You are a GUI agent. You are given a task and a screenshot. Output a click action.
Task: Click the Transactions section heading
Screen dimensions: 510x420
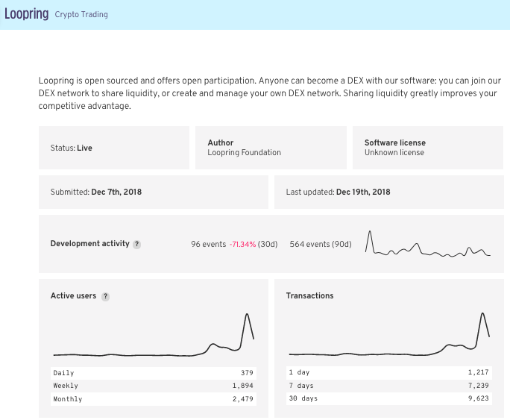309,295
